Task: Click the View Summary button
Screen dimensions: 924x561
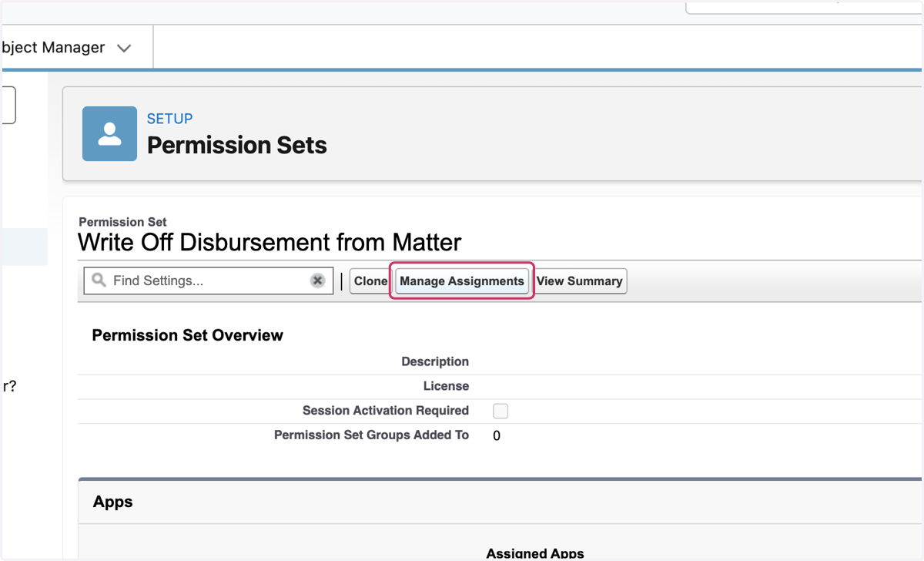Action: 580,281
